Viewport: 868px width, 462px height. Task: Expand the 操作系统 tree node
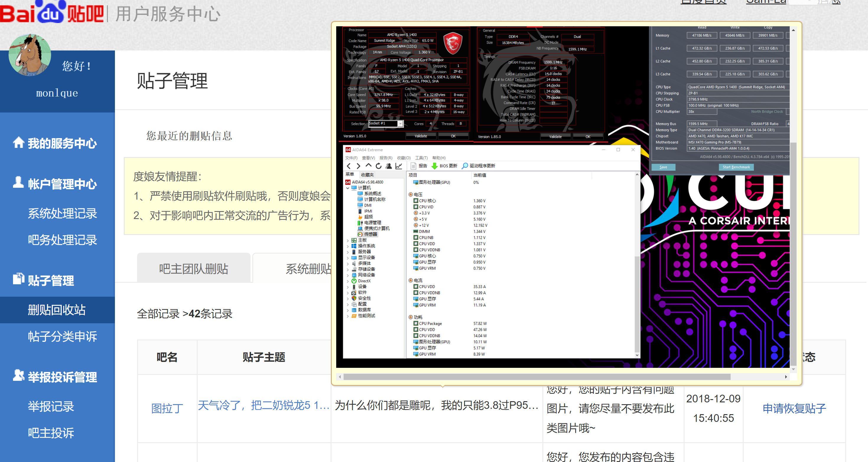tap(348, 246)
